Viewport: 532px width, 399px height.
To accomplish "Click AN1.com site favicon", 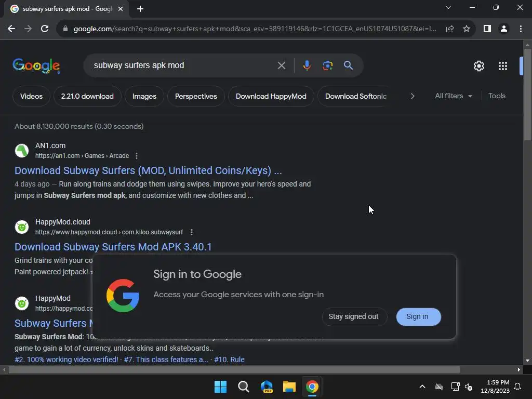I will click(22, 151).
